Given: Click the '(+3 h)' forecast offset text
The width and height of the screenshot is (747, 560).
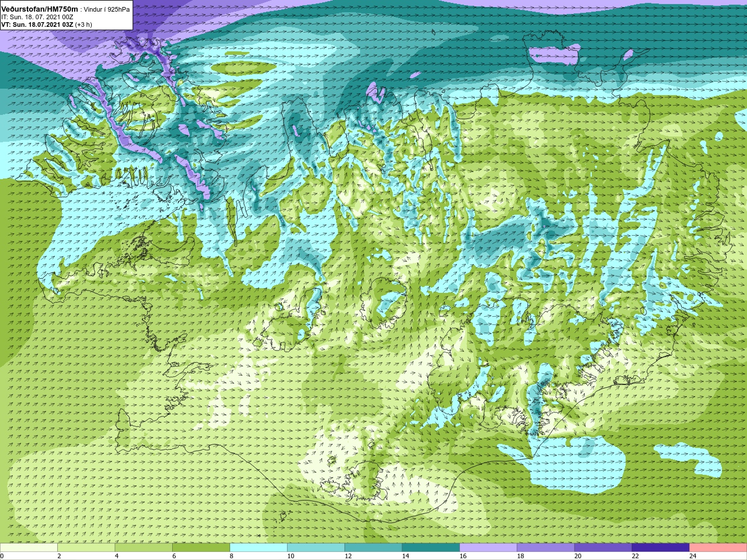Looking at the screenshot, I should tap(83, 24).
